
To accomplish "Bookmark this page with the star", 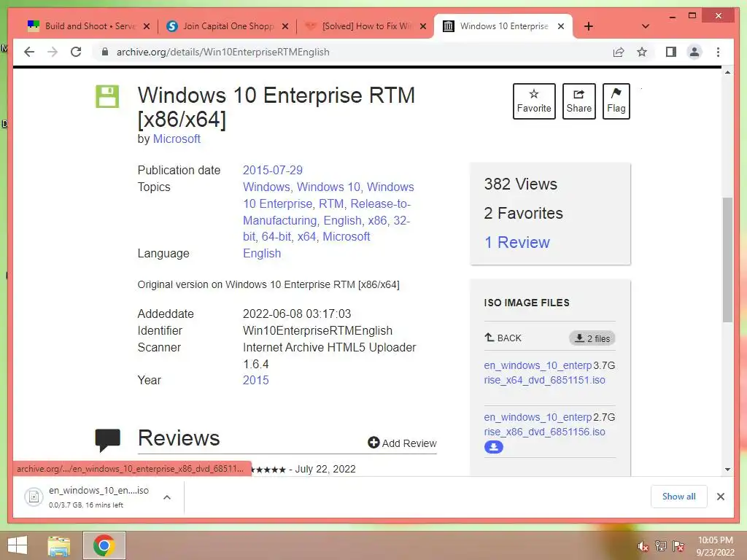I will pyautogui.click(x=642, y=52).
